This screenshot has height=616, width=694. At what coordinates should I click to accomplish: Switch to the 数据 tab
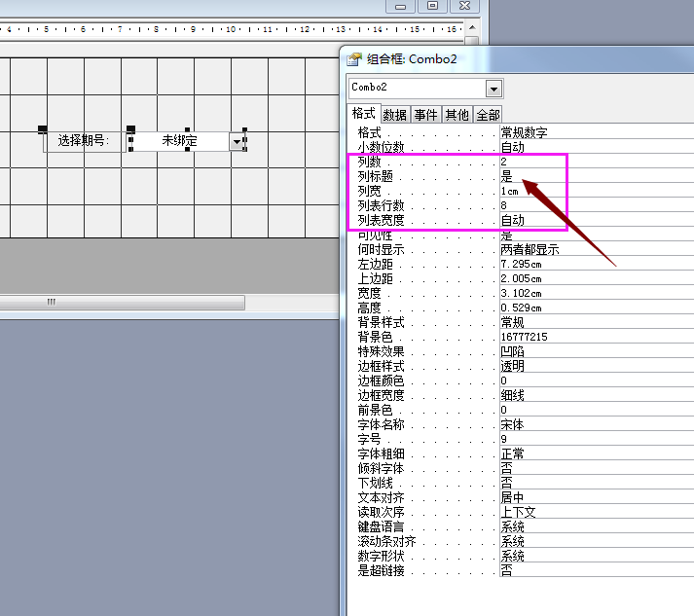(395, 115)
